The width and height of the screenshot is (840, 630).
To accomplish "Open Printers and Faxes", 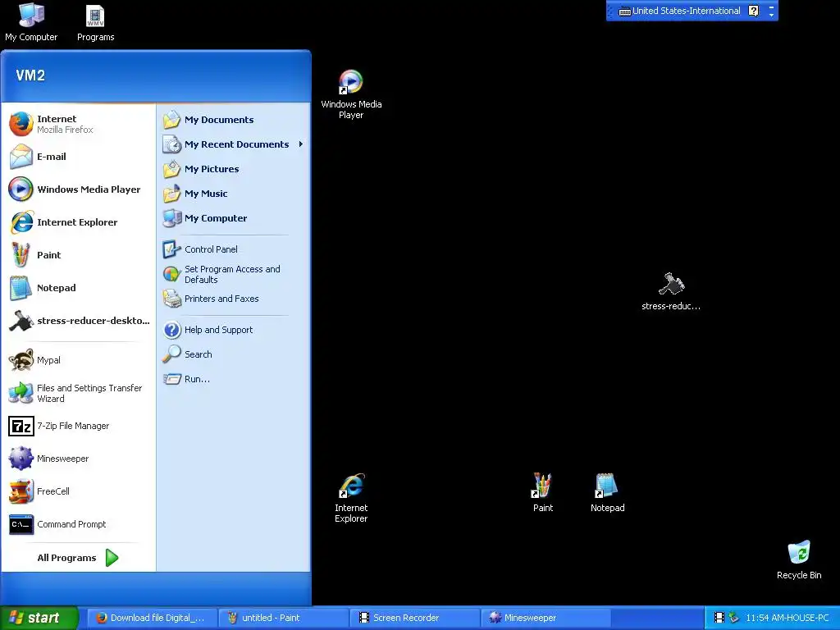I will 233,299.
